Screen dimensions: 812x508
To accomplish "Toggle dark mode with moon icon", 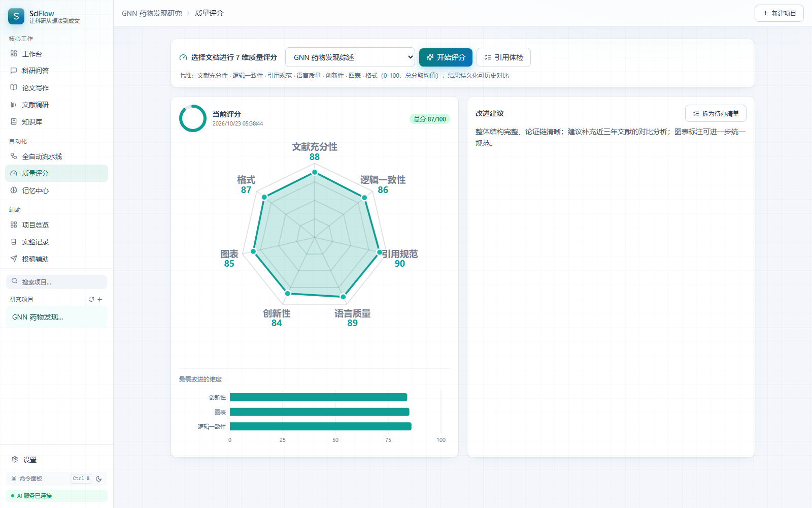I will click(x=99, y=479).
